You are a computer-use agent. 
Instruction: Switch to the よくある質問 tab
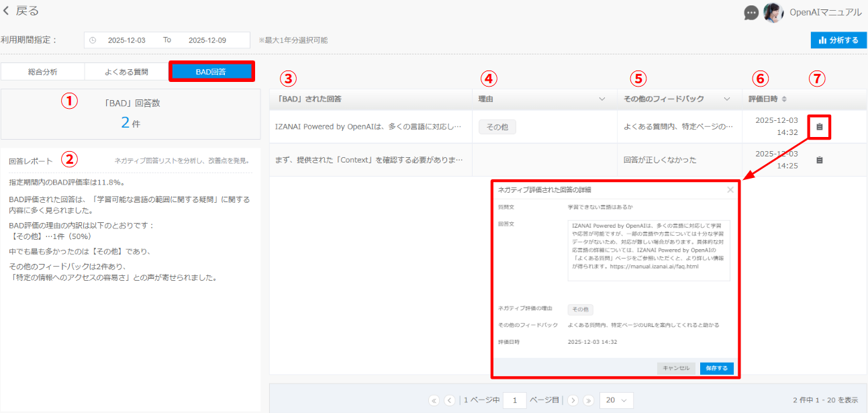tap(126, 71)
